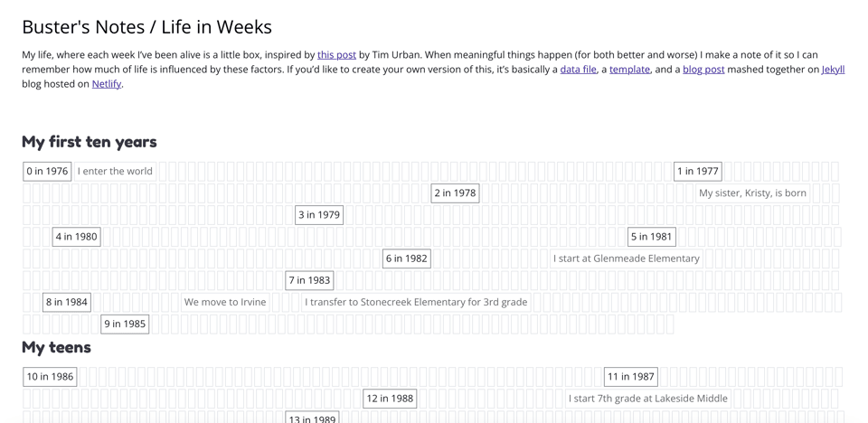Select the '3 in 1979' week box
This screenshot has height=423, width=868.
319,215
